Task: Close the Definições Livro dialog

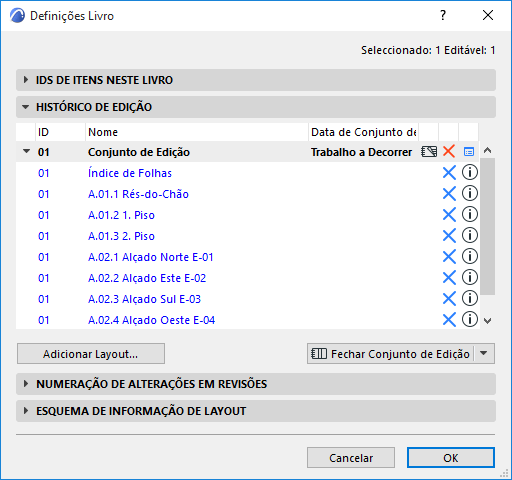Action: (x=488, y=15)
